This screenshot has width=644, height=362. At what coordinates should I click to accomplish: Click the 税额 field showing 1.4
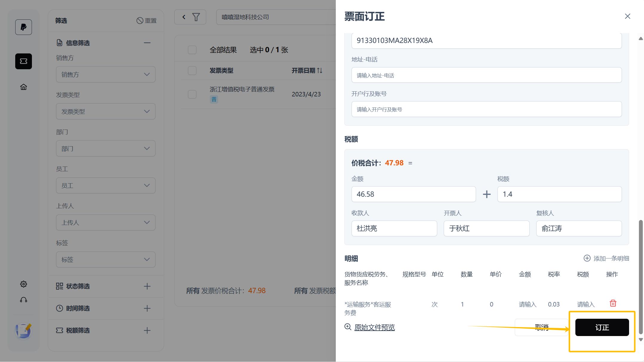560,194
